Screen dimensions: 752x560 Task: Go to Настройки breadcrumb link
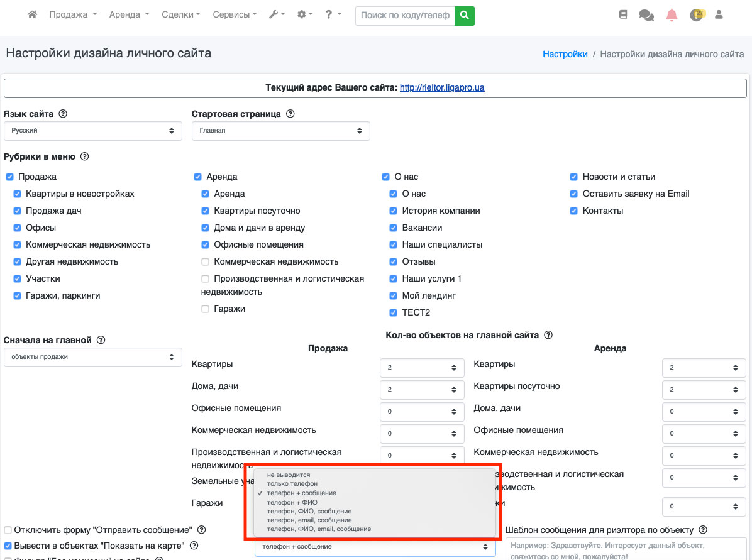[x=565, y=54]
